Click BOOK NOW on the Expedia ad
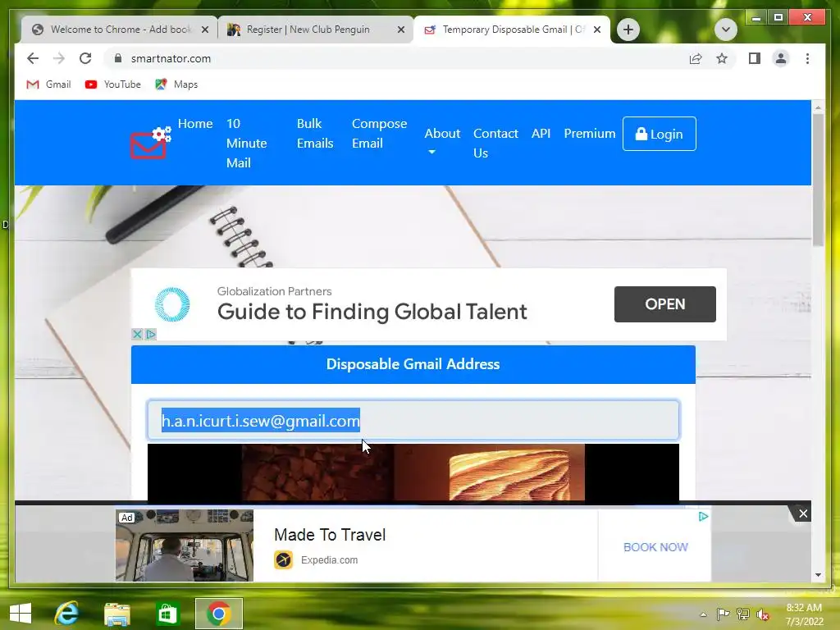 (x=655, y=547)
